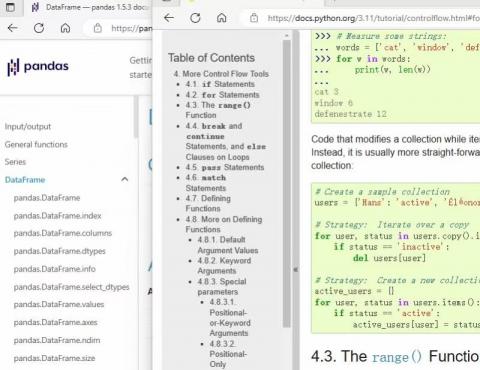Open General functions in pandas sidebar

click(x=36, y=144)
